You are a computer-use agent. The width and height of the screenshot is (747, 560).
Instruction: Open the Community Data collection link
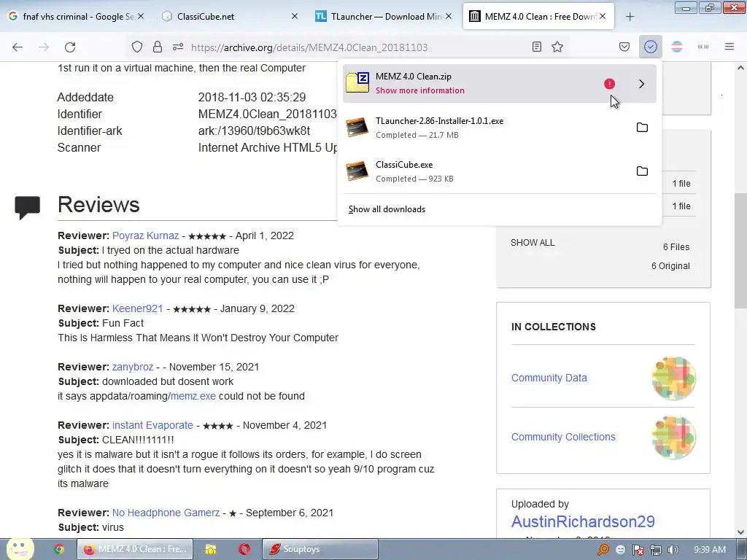coord(549,378)
